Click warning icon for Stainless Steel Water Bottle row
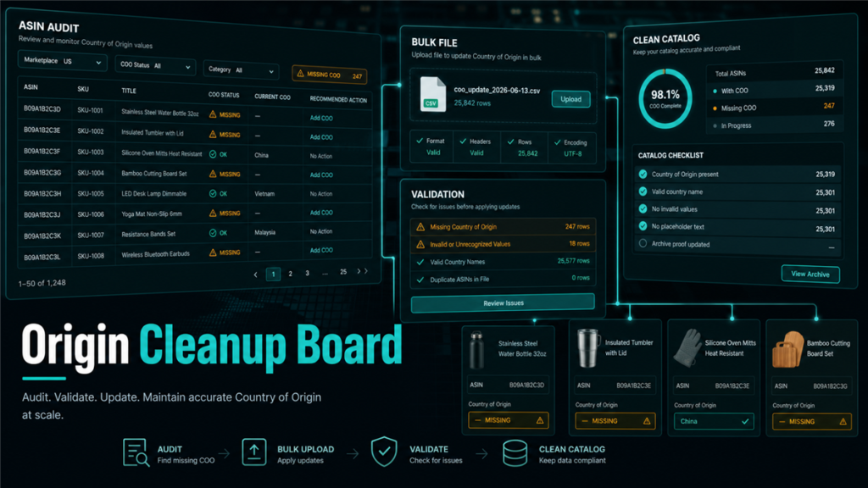The image size is (868, 488). coord(213,114)
